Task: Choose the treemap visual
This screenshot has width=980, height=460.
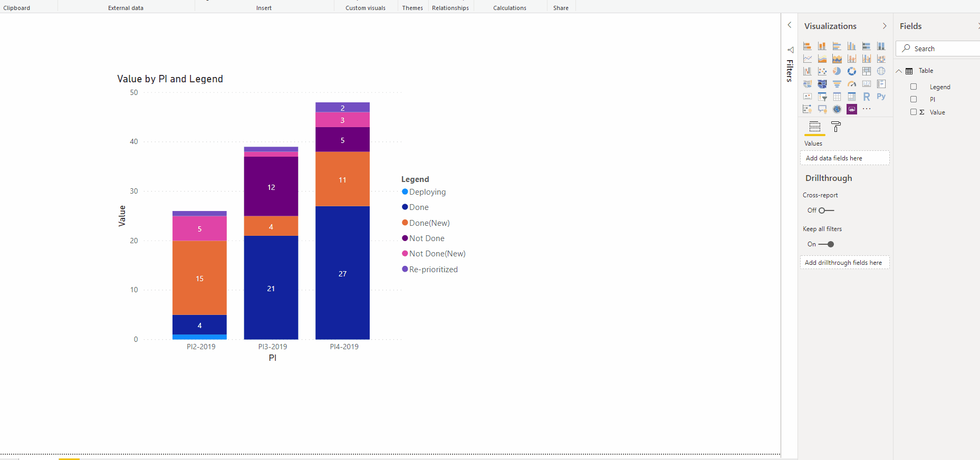Action: 866,71
